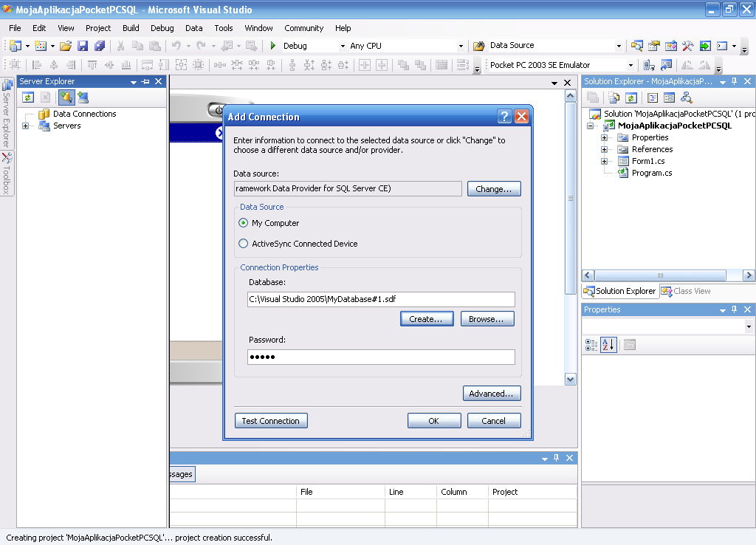Expand the Properties folder node
Screen dimensions: 756x545
coord(604,137)
